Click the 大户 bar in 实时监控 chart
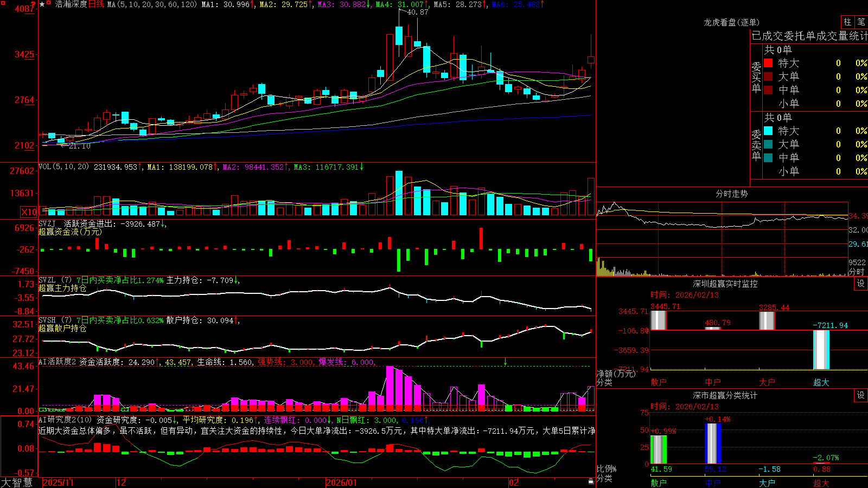 tap(767, 320)
